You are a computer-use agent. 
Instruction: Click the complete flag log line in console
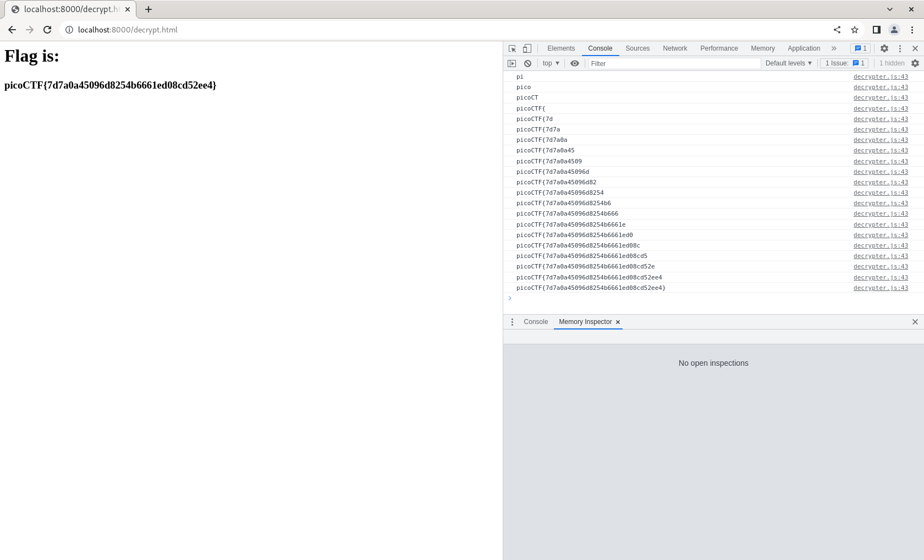point(591,288)
